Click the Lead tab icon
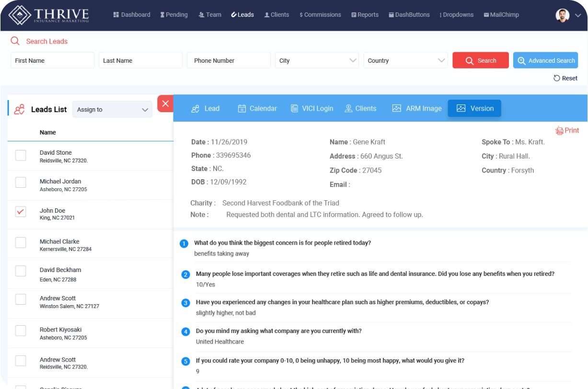Screen dimensions: 588x389 pos(195,108)
